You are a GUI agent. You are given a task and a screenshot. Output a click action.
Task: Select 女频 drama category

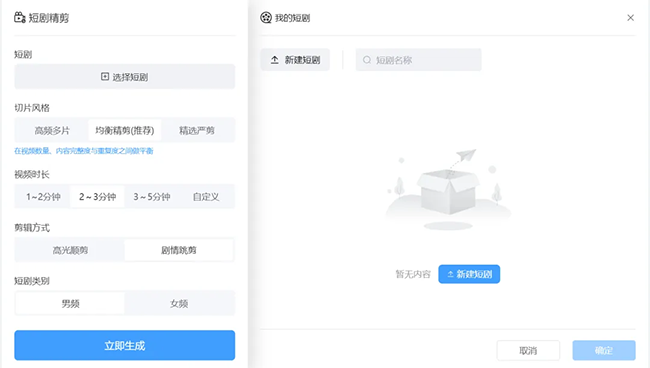tap(179, 304)
